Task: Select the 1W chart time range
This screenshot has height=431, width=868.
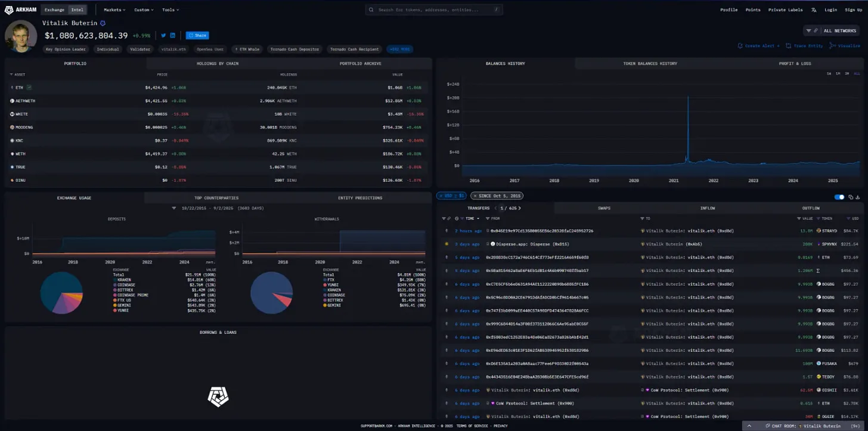Action: [x=829, y=73]
